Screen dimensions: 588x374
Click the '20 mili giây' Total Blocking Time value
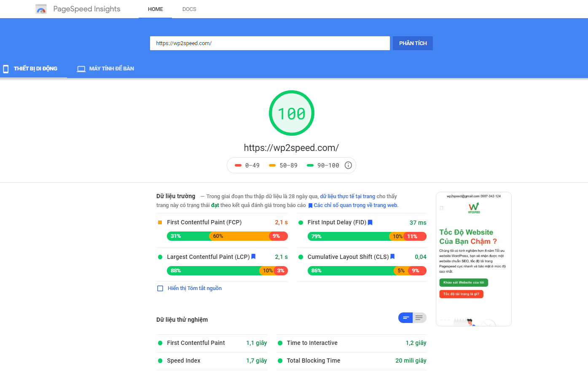click(411, 361)
